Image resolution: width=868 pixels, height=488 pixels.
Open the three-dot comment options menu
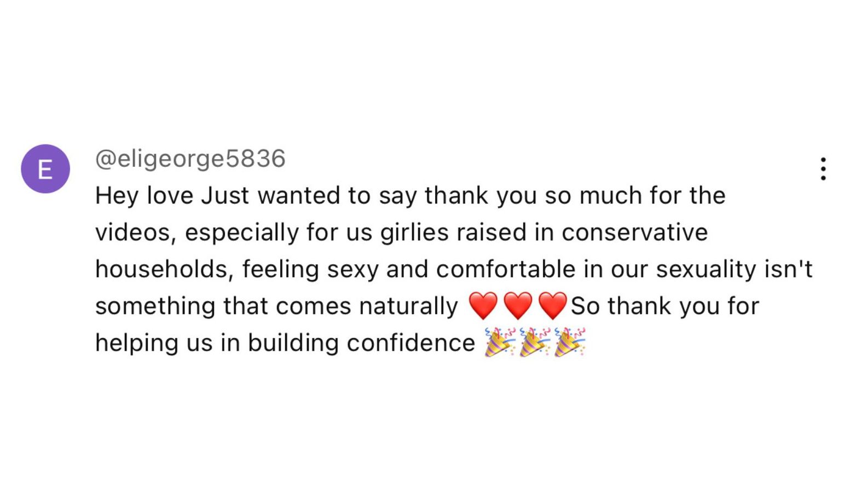(823, 169)
